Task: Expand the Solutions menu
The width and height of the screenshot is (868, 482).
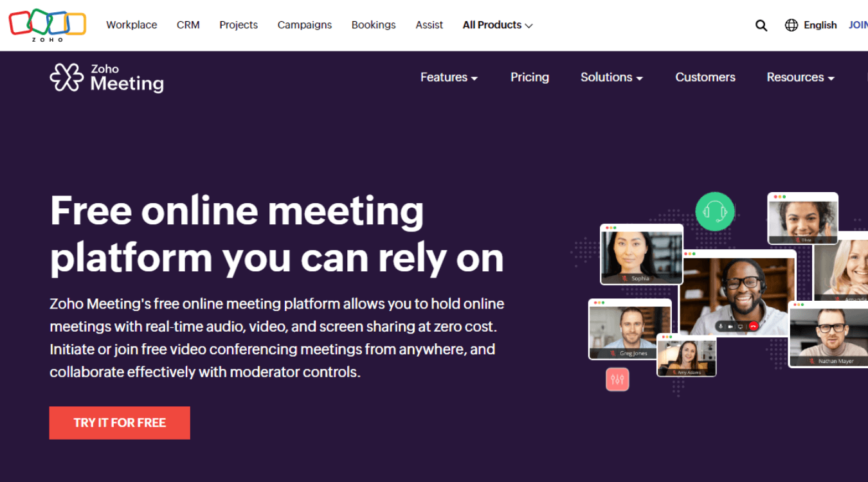Action: point(611,77)
